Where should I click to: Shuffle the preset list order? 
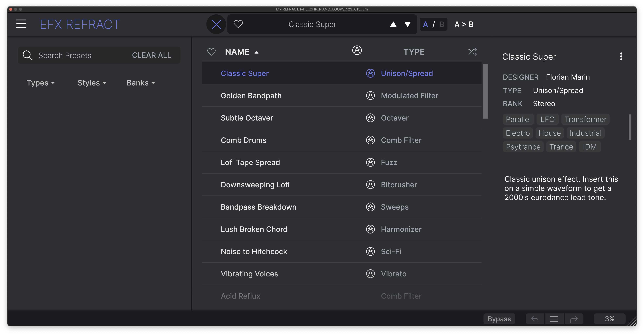pyautogui.click(x=472, y=52)
